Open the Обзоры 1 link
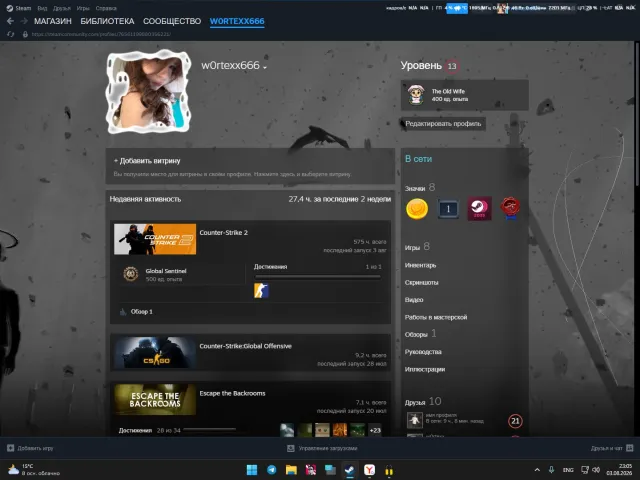 [420, 334]
